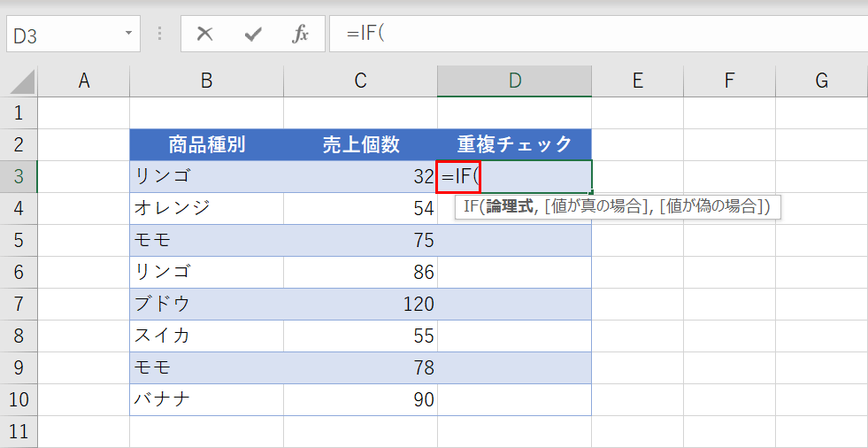This screenshot has height=448, width=868.
Task: Click the 論理式 argument in the tooltip
Action: coord(512,207)
